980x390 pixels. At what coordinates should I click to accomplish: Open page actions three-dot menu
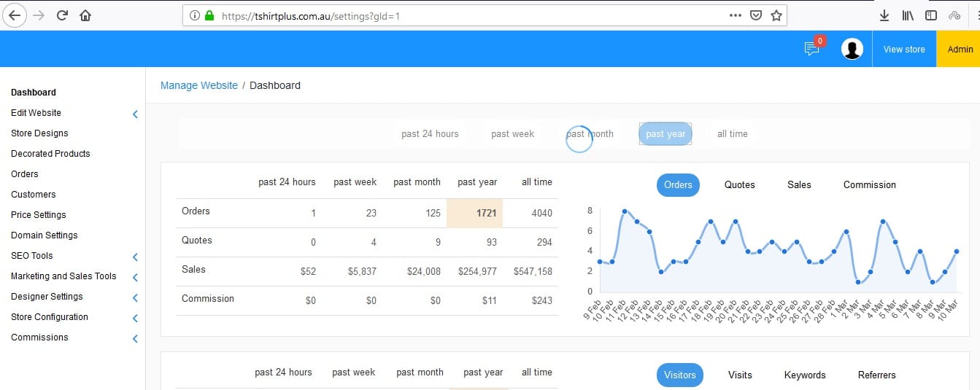click(736, 15)
